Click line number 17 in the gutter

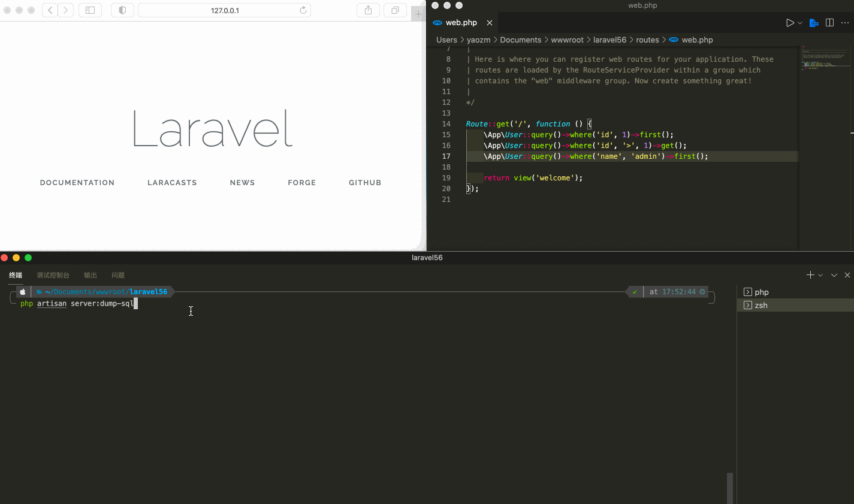click(446, 156)
